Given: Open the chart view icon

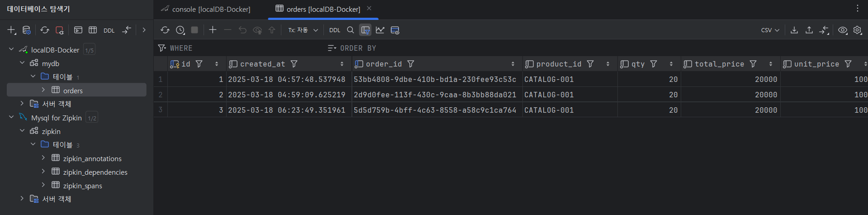Looking at the screenshot, I should tap(380, 30).
